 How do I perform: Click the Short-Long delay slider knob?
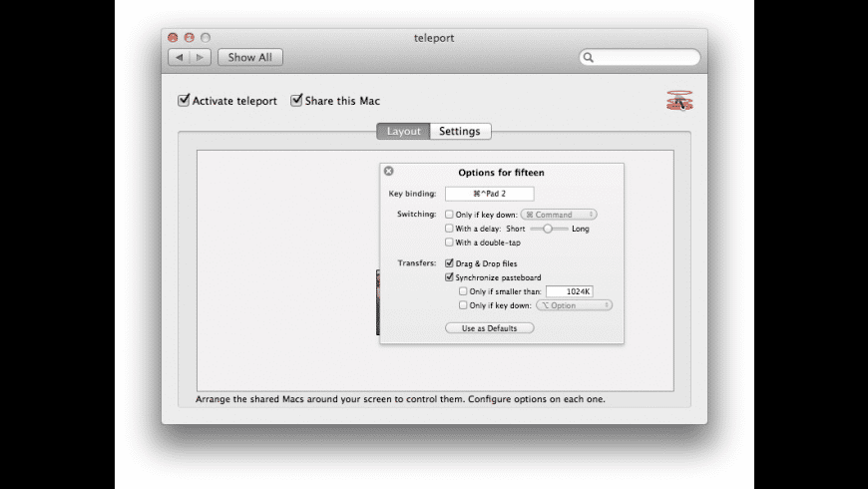click(548, 229)
